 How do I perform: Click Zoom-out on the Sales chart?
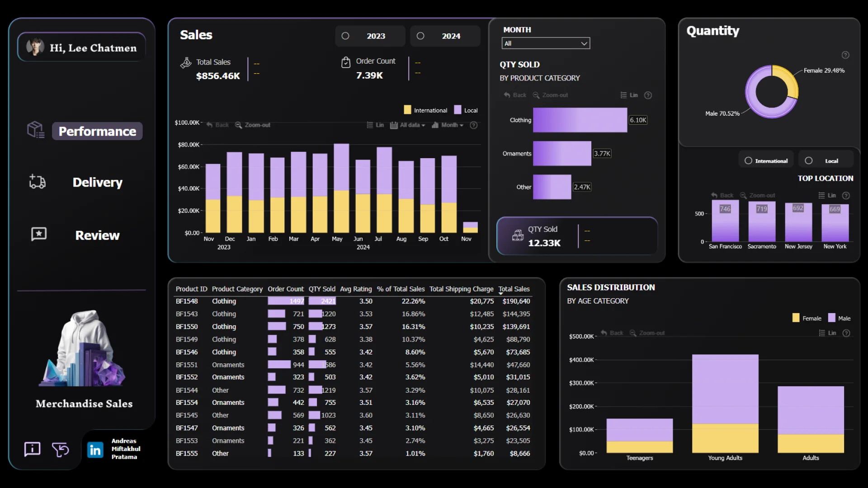tap(252, 125)
